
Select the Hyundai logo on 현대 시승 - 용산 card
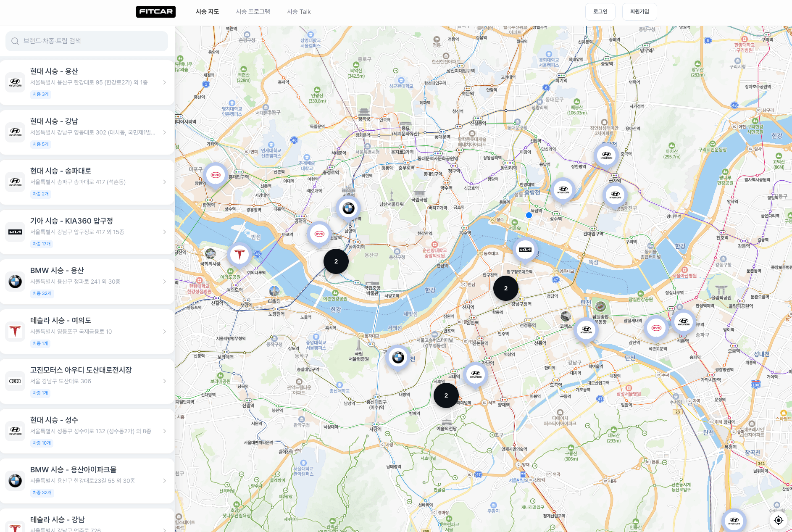tap(15, 82)
